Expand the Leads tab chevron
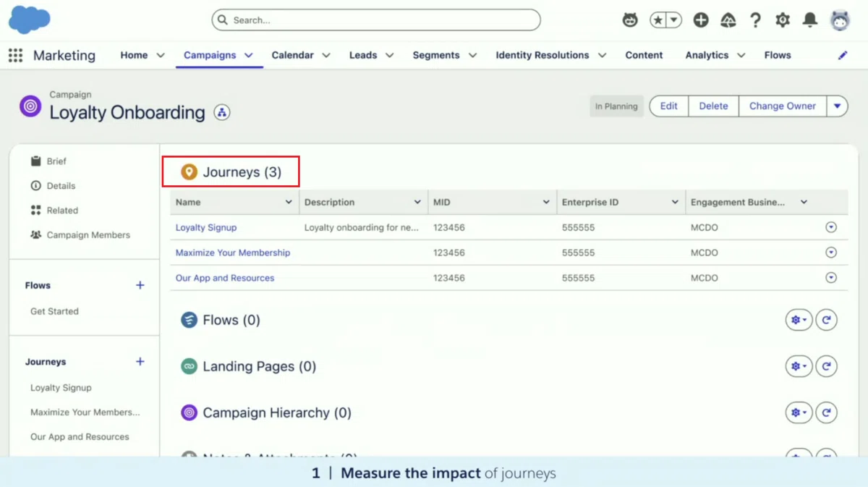 389,55
